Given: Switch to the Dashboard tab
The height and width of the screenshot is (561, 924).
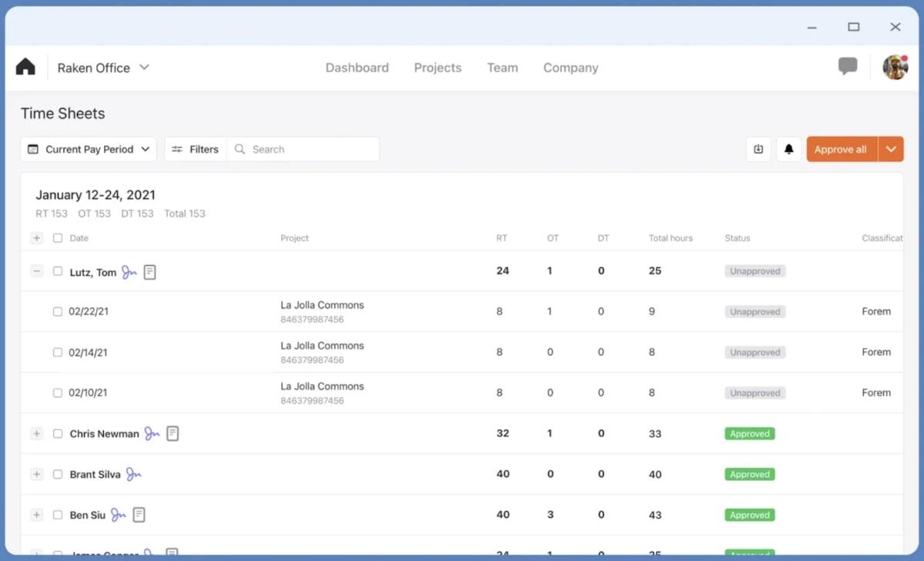Looking at the screenshot, I should click(x=357, y=68).
